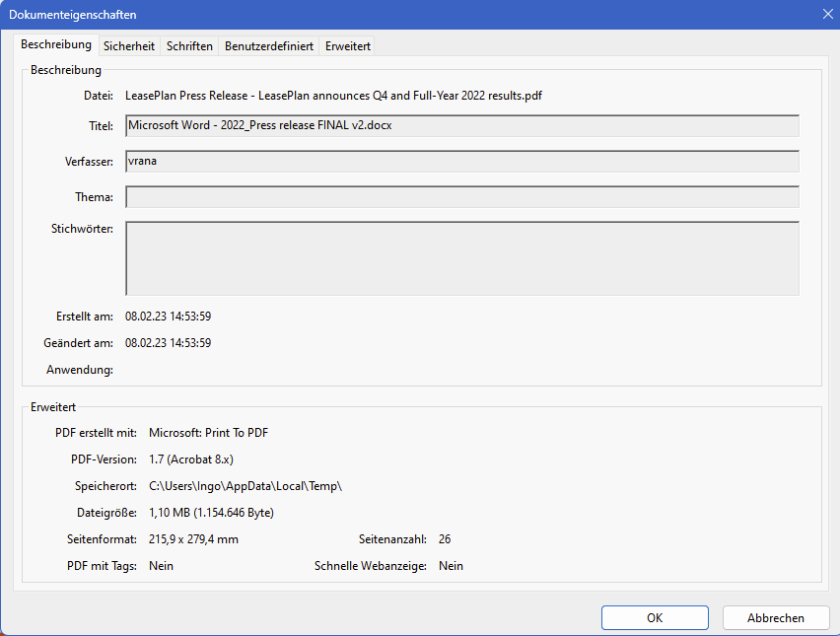Open the Schriften tab

click(189, 46)
